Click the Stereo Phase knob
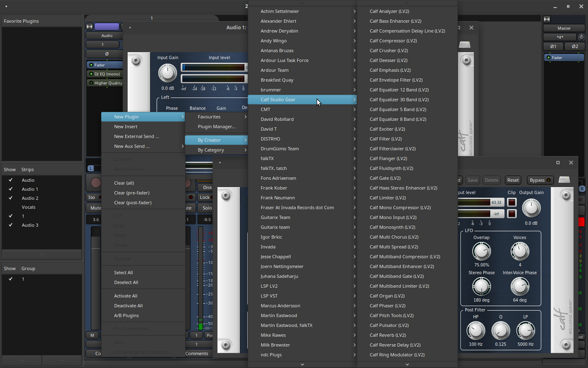Screen dimensions: 588x368 pos(481,287)
